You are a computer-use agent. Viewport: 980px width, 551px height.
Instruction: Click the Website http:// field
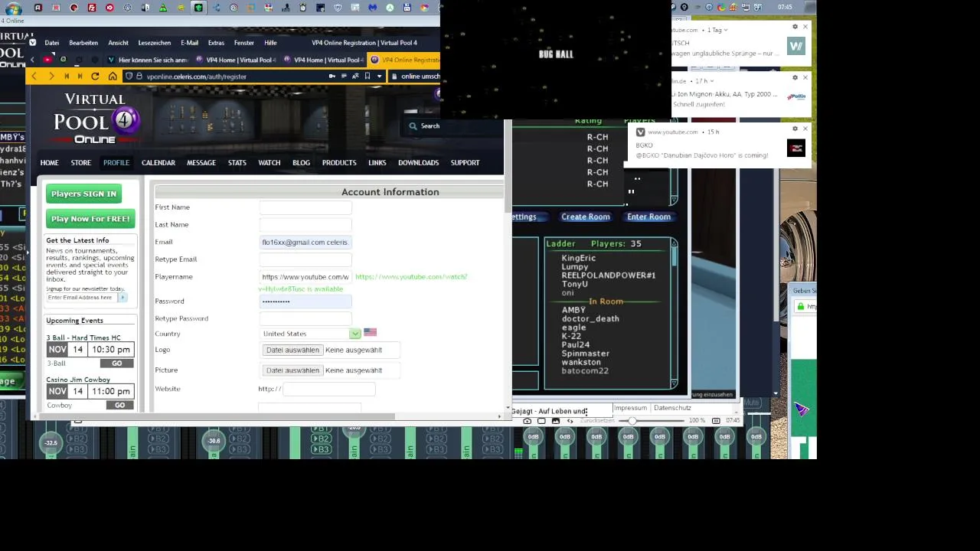[329, 390]
